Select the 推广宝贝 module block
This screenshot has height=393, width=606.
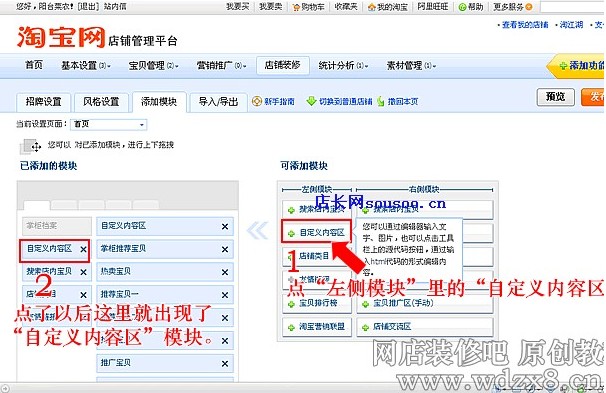165,363
